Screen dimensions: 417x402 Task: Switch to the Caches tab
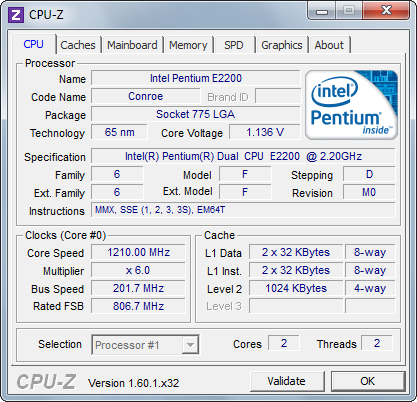tap(78, 45)
